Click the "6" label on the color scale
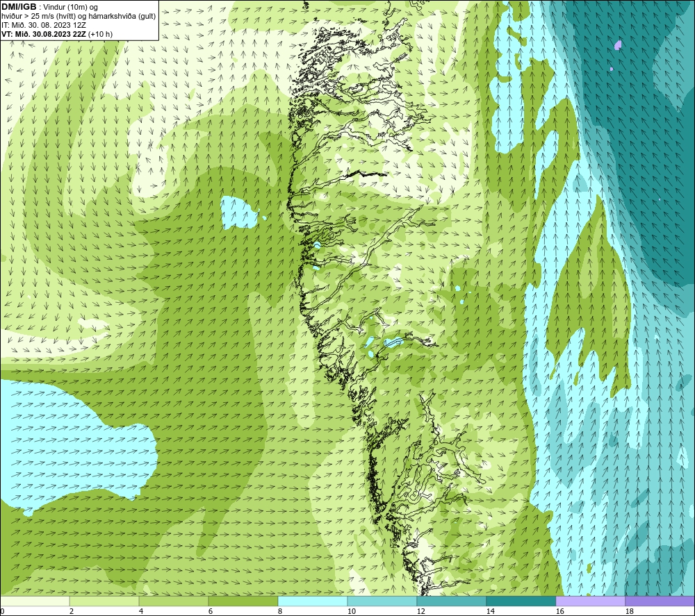This screenshot has height=616, width=695. pos(211,612)
